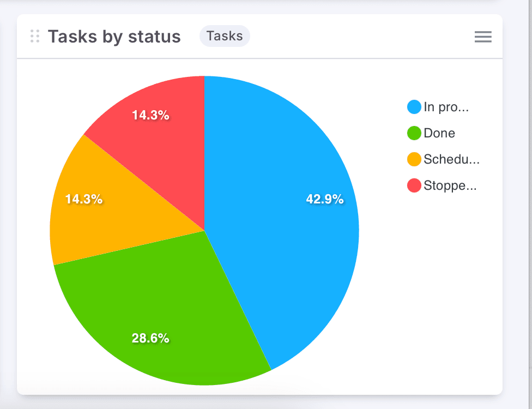The height and width of the screenshot is (409, 532).
Task: Click the Tasks badge next to the title
Action: (x=225, y=36)
